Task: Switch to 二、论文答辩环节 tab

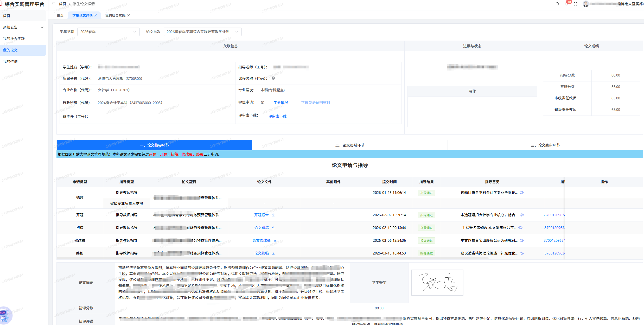Action: 350,145
